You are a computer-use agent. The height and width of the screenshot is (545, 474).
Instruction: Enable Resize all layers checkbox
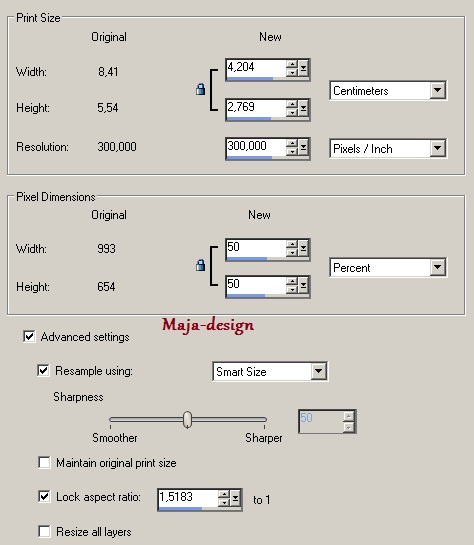44,531
